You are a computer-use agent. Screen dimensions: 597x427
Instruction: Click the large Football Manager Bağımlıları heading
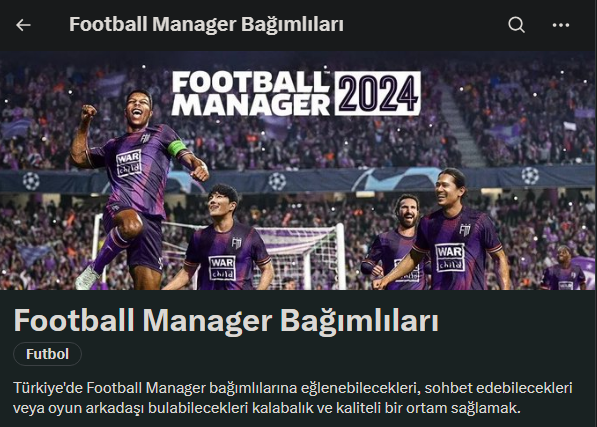click(226, 321)
